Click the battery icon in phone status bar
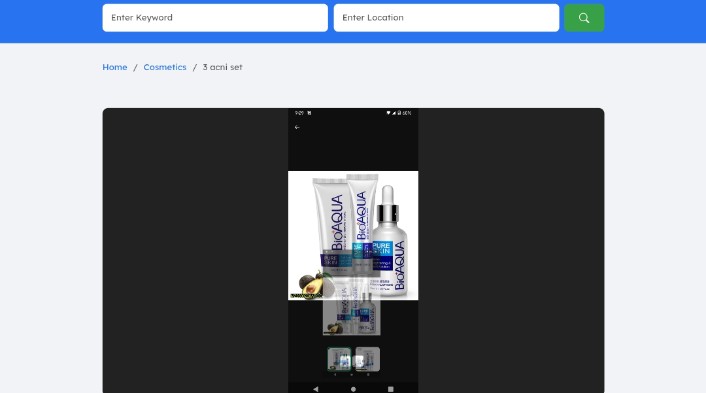The width and height of the screenshot is (706, 393). 399,113
